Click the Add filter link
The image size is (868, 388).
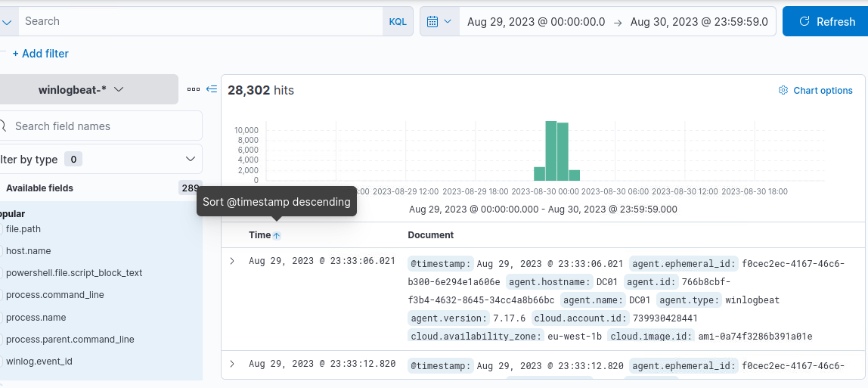(x=40, y=54)
